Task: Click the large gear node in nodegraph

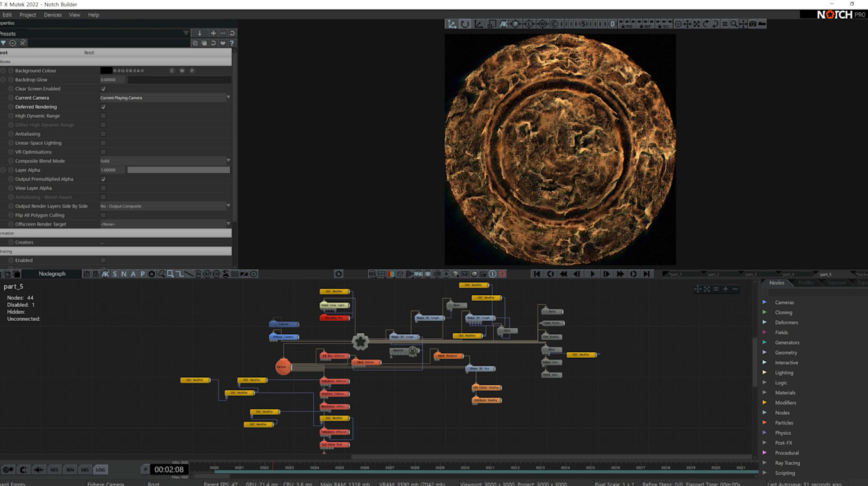Action: point(360,342)
